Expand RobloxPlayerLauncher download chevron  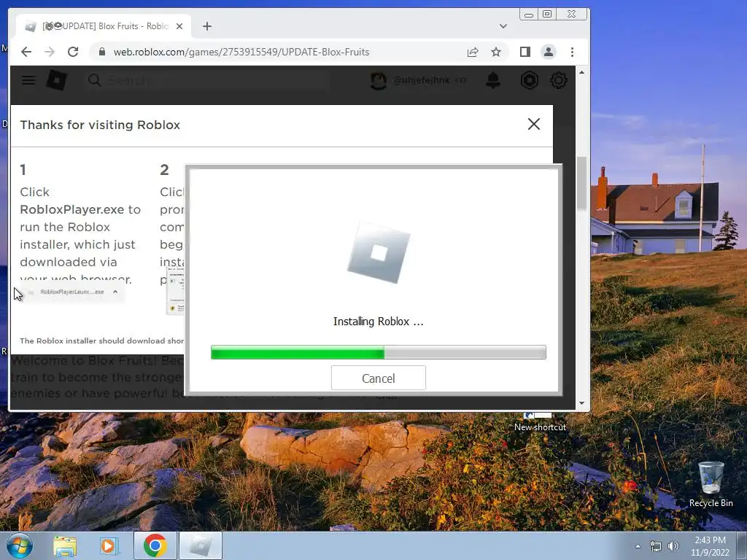(x=115, y=292)
